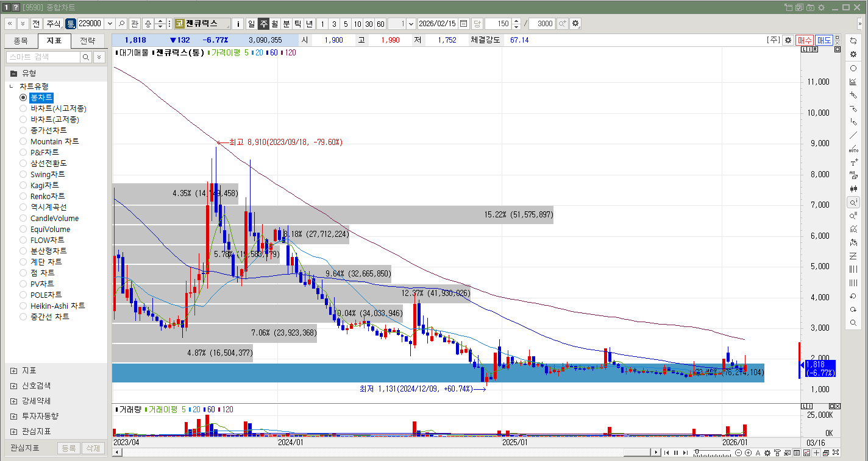
Task: Select the 분 minute period button
Action: (286, 24)
